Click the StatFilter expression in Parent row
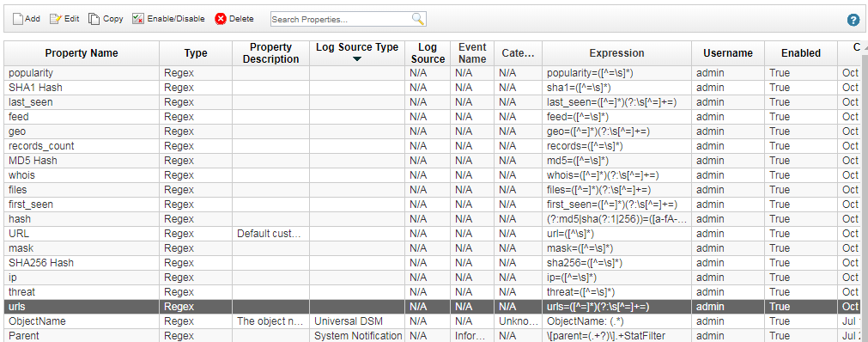Screen dimensions: 868x342 616,335
